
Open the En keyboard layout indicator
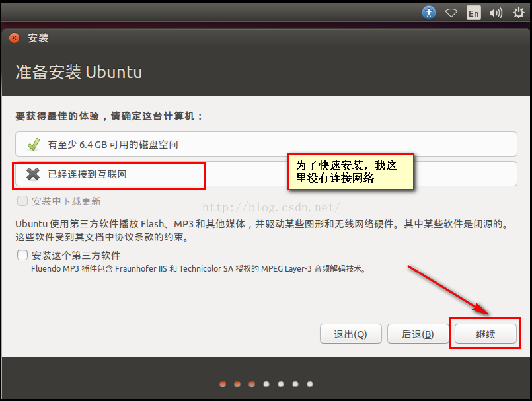click(x=474, y=13)
